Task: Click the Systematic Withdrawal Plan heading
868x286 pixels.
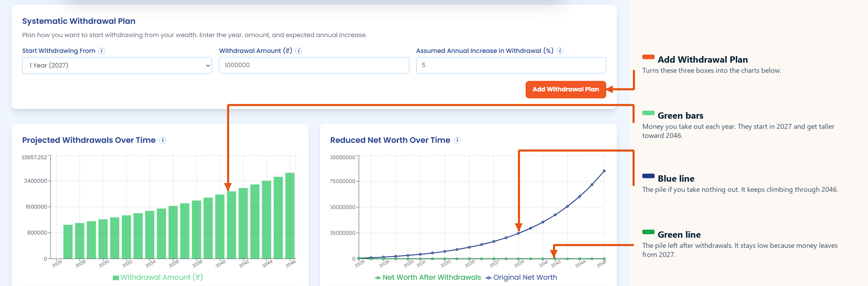Action: coord(79,21)
